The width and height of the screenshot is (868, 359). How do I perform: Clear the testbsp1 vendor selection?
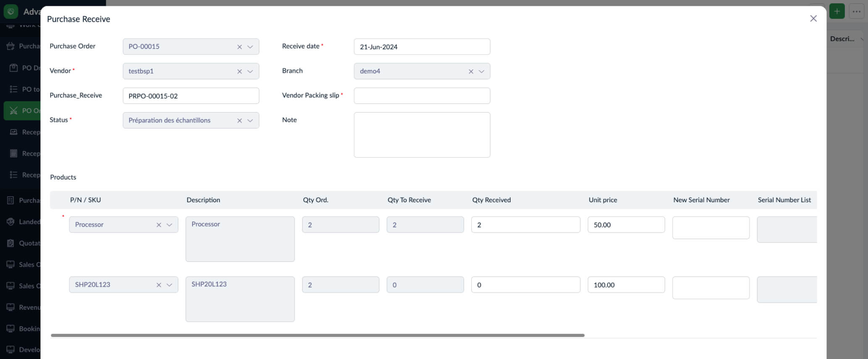(x=239, y=71)
